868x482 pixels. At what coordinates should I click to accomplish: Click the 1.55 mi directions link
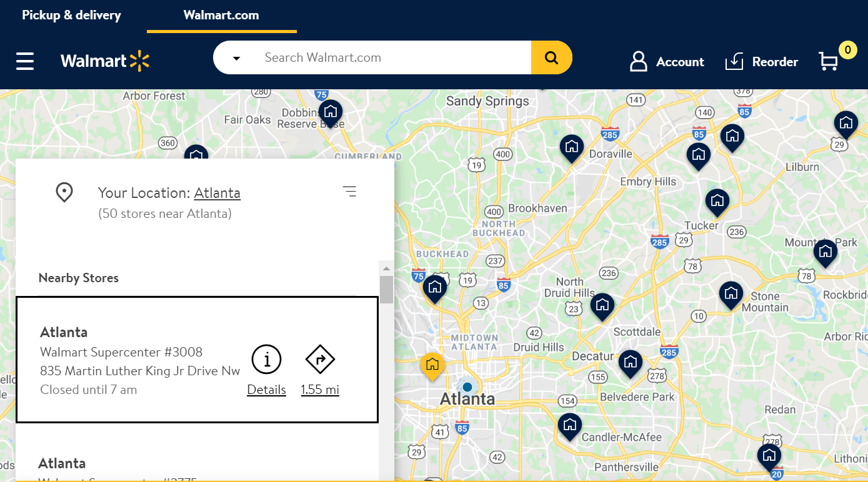320,390
